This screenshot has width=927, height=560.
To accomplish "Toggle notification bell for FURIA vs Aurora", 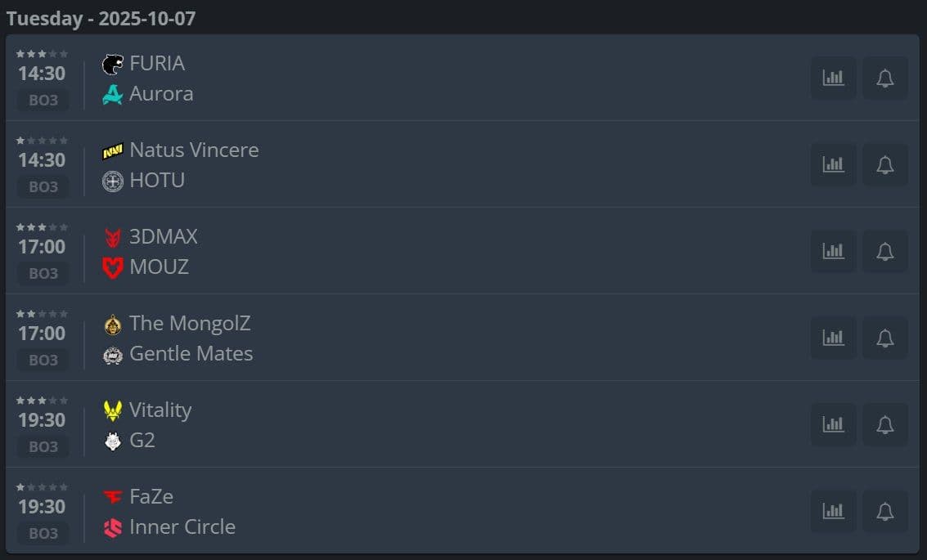I will click(x=884, y=78).
